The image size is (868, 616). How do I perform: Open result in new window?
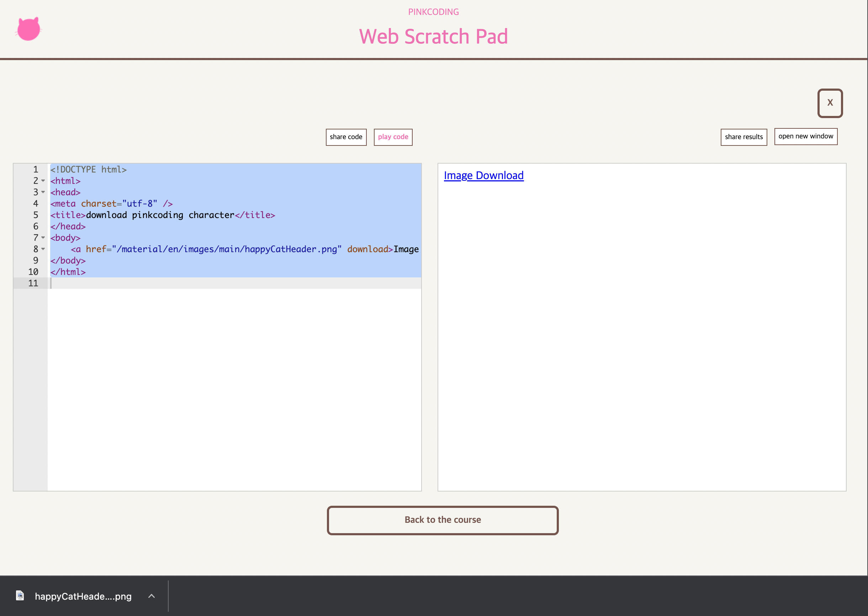pyautogui.click(x=806, y=137)
